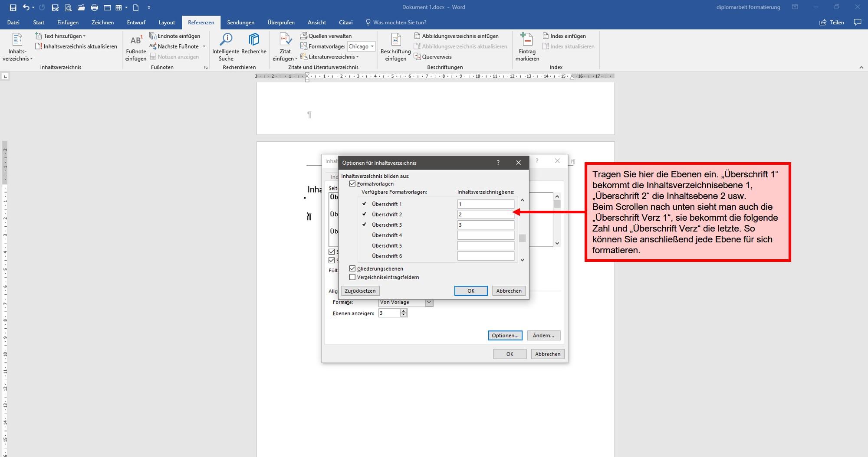Switch to the Layout tab
This screenshot has height=457, width=868.
167,23
